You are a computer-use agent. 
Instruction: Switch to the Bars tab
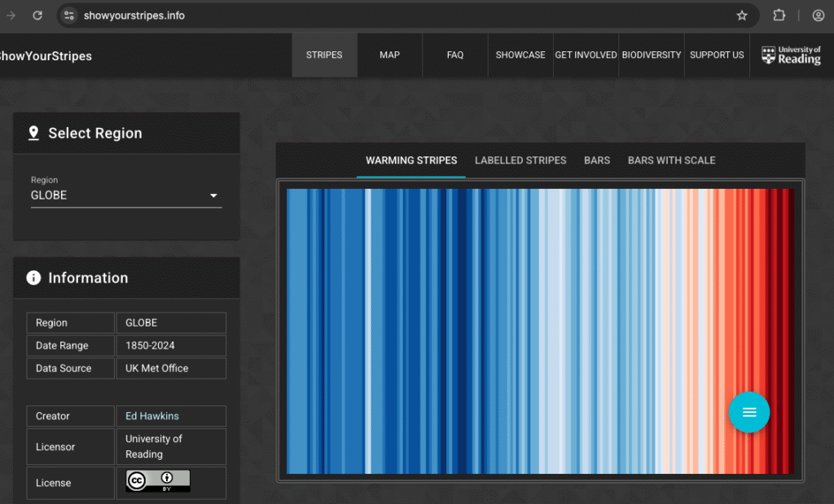(x=597, y=160)
